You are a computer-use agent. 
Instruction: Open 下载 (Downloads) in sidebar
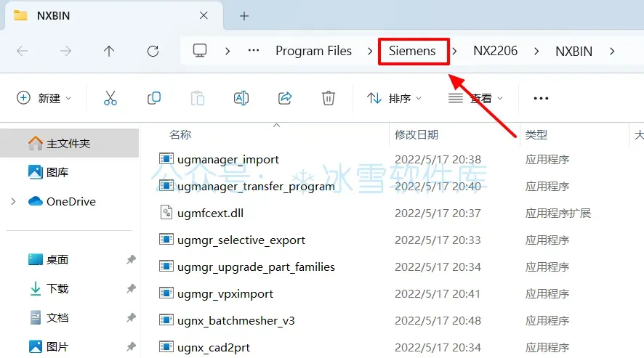(57, 288)
